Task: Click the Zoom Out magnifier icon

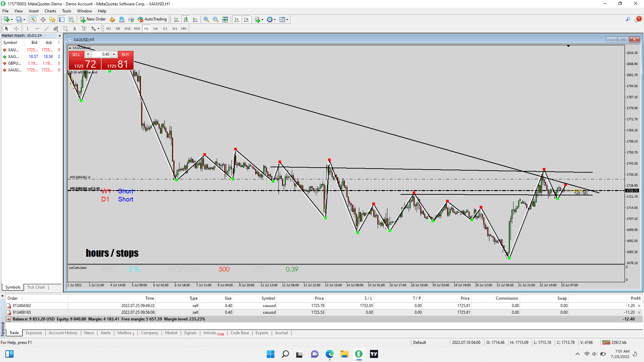Action: pos(216,19)
